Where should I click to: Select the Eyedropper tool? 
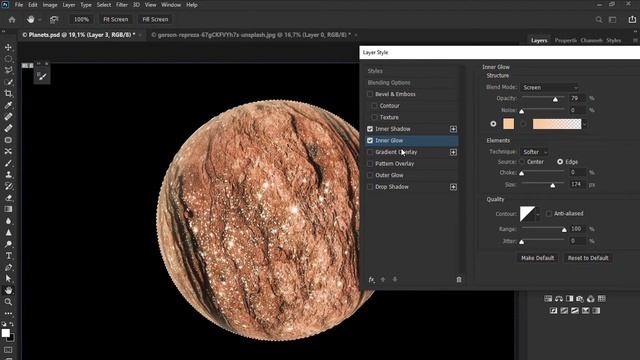coord(8,105)
